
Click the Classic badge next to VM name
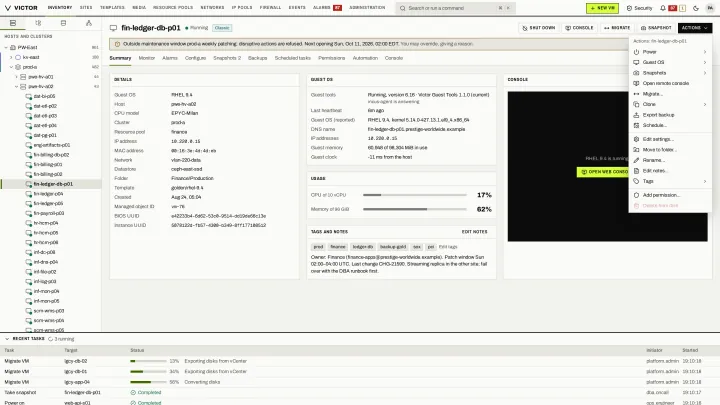(222, 28)
